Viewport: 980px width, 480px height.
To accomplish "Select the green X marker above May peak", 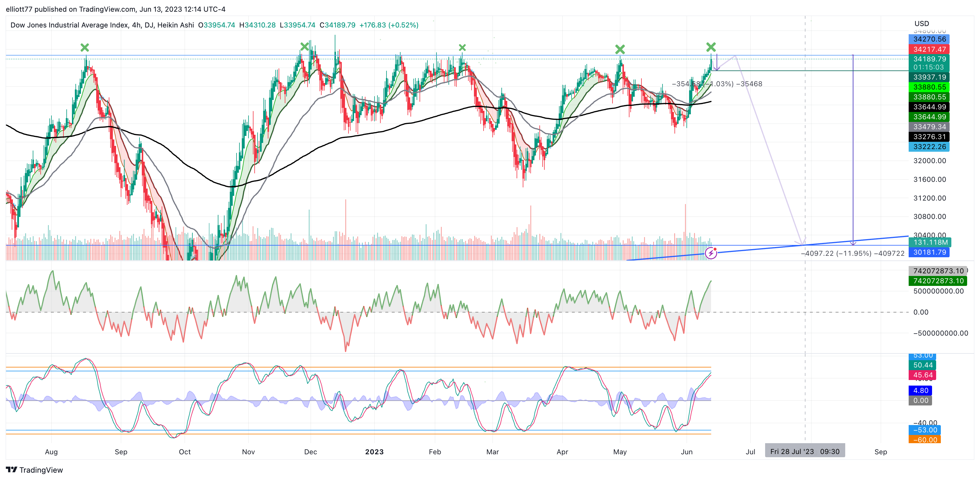I will 620,49.
